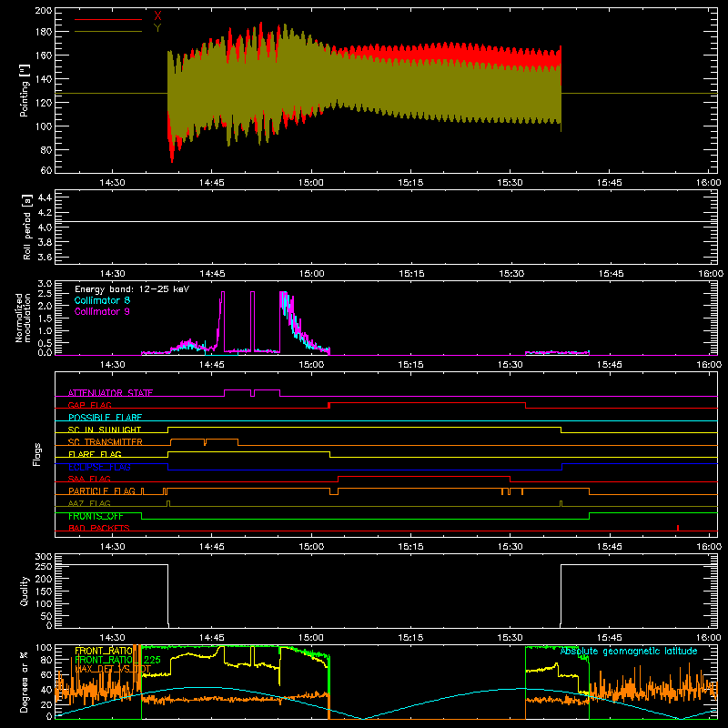Click the olive Y legend line sample
This screenshot has width=728, height=728.
108,32
